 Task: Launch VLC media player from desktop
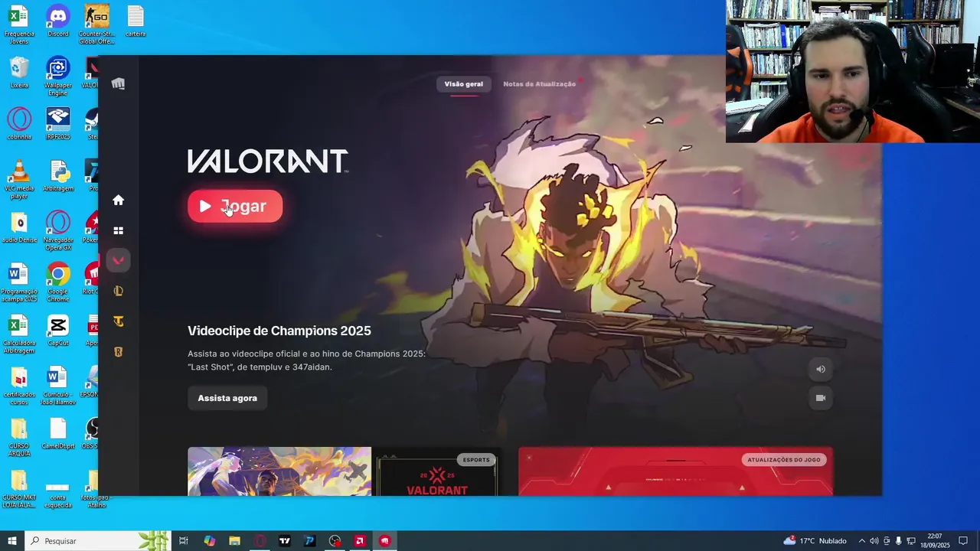19,179
